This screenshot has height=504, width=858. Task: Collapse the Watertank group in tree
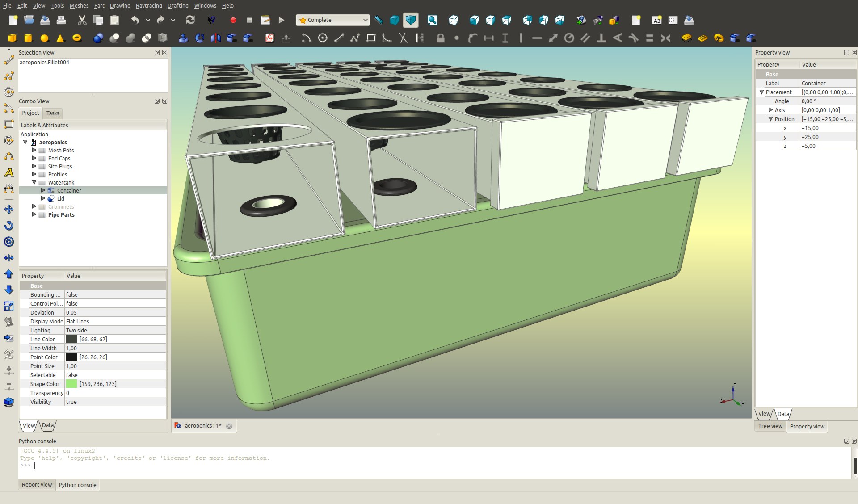[34, 182]
